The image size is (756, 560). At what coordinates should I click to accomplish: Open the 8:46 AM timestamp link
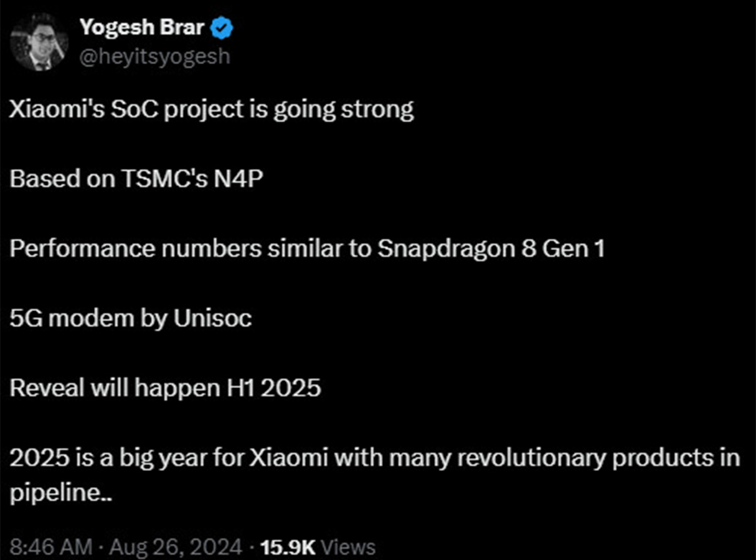pyautogui.click(x=52, y=547)
